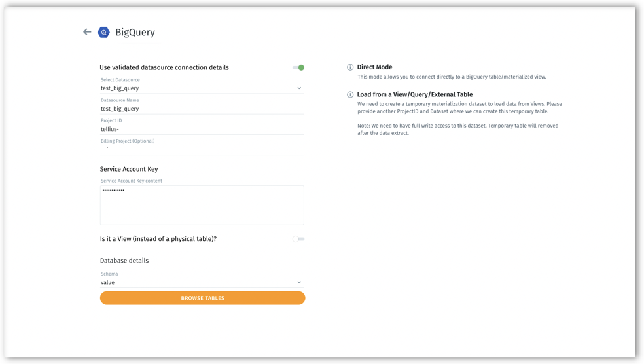Click the BigQuery hexagon logo

coord(103,33)
